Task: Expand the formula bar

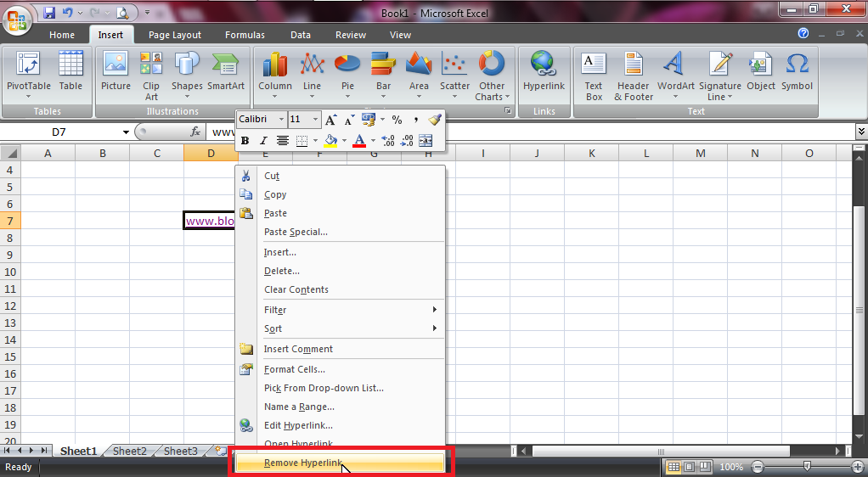Action: tap(861, 132)
